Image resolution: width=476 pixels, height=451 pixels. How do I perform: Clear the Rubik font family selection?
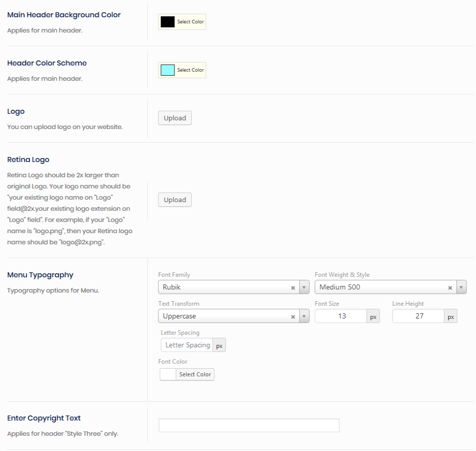293,287
